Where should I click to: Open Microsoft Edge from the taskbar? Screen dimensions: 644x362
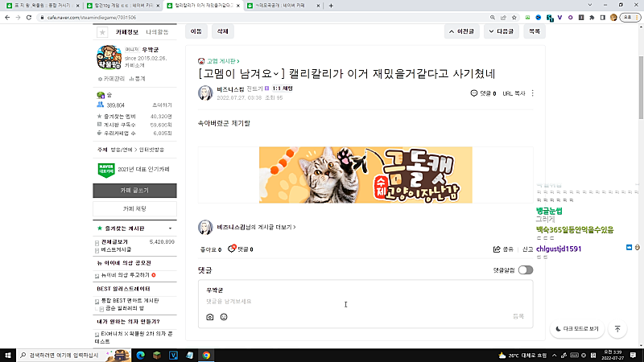point(140,355)
